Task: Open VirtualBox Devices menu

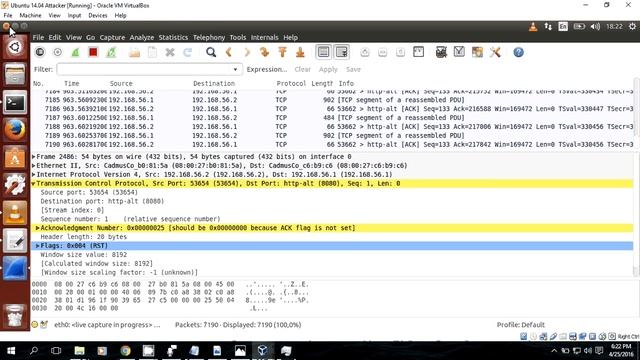Action: tap(98, 16)
